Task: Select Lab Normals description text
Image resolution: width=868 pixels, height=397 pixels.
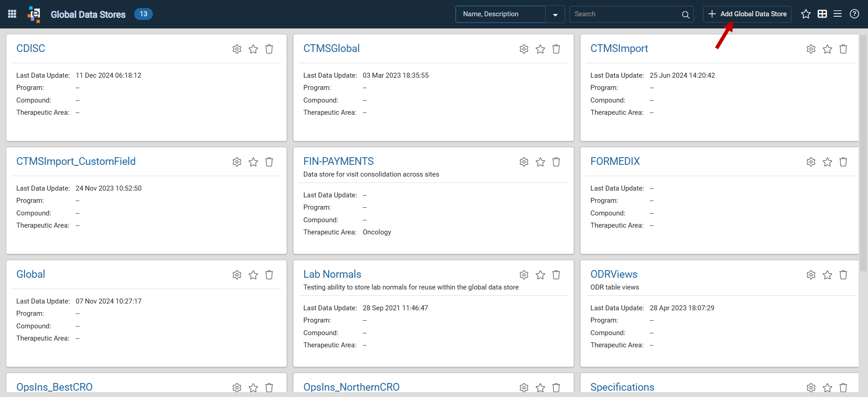Action: coord(411,287)
